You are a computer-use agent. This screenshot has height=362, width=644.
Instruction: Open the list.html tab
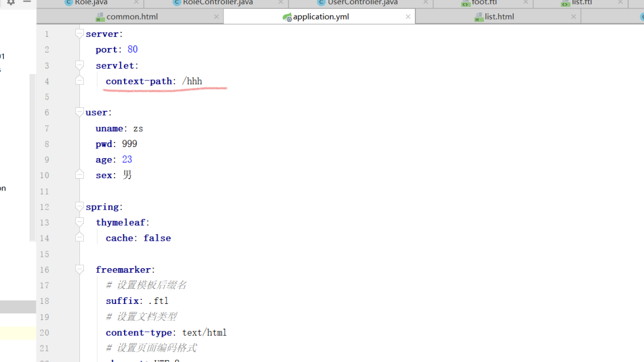(498, 17)
